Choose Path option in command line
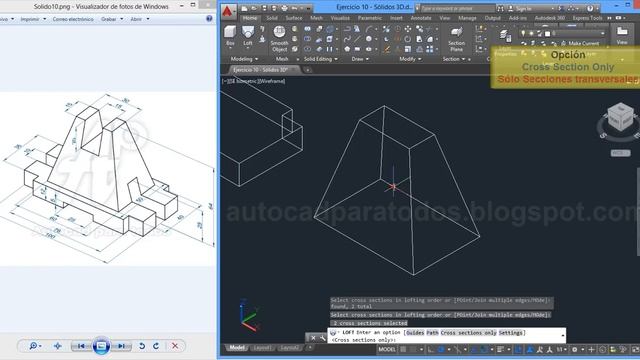This screenshot has height=360, width=640. coord(432,333)
